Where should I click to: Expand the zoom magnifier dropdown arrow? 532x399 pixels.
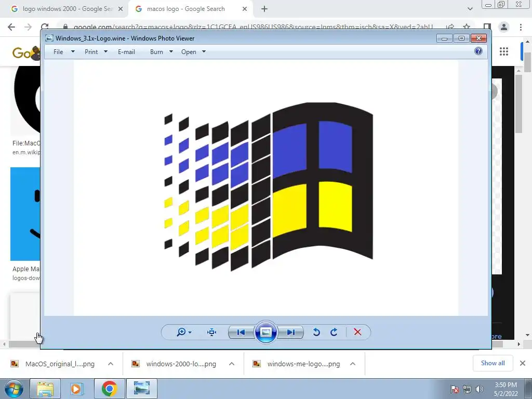pos(190,332)
